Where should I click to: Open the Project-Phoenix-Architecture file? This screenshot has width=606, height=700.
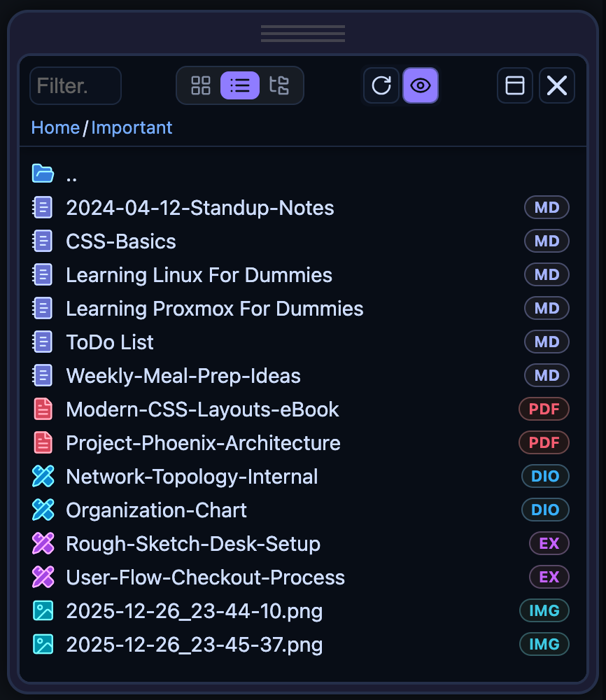click(203, 443)
